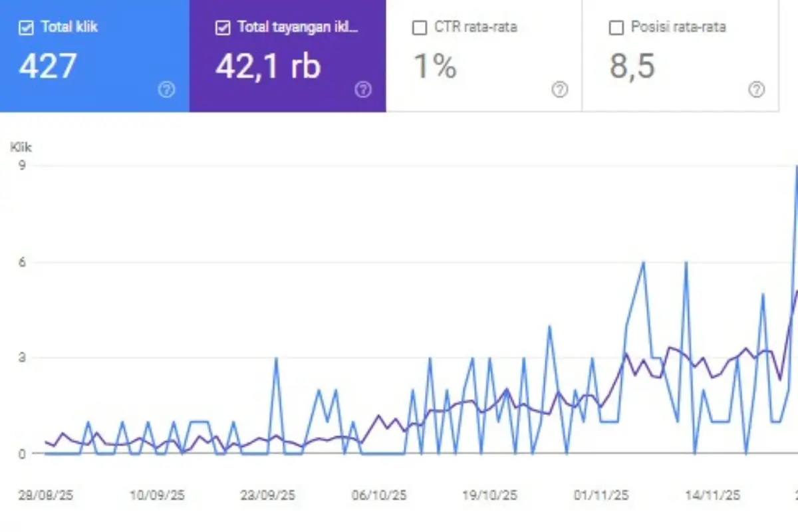Select the 8,5 average position value
Viewport: 798px width, 532px height.
point(632,66)
